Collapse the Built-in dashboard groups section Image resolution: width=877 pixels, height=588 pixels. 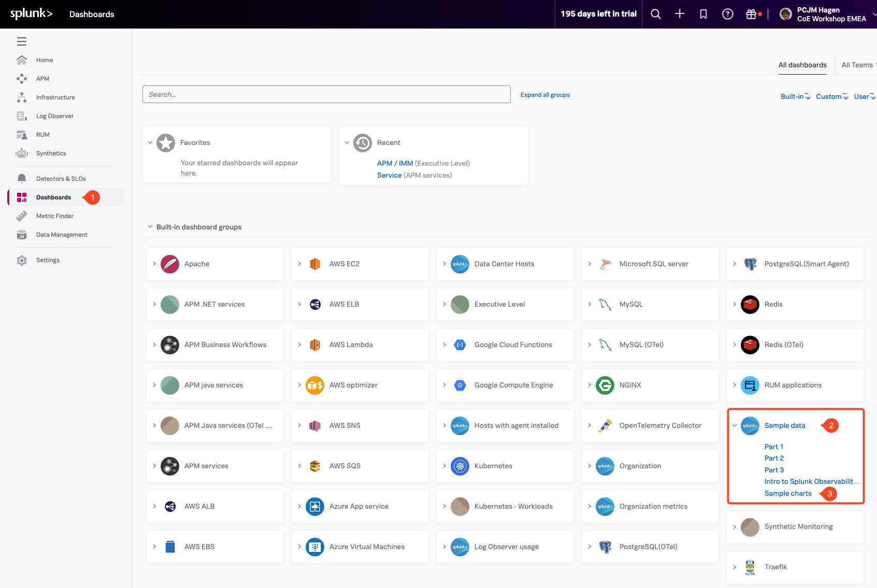tap(150, 227)
